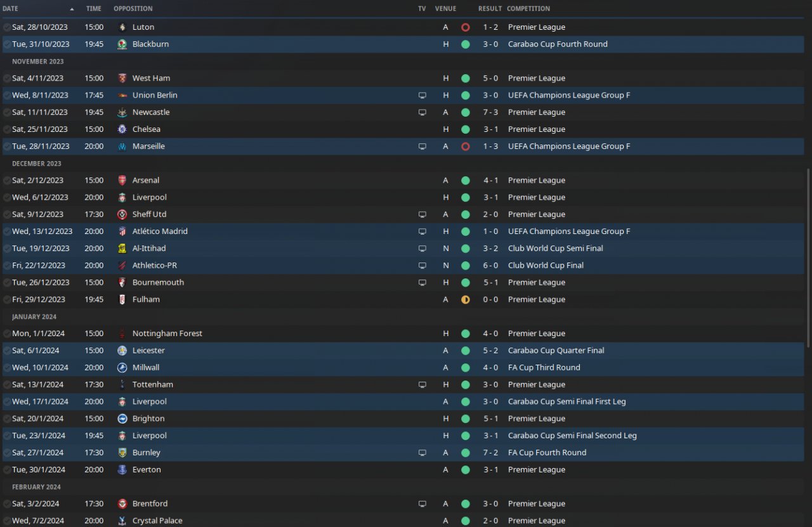This screenshot has height=527, width=812.
Task: Sort by the Opposition column header
Action: coord(133,9)
